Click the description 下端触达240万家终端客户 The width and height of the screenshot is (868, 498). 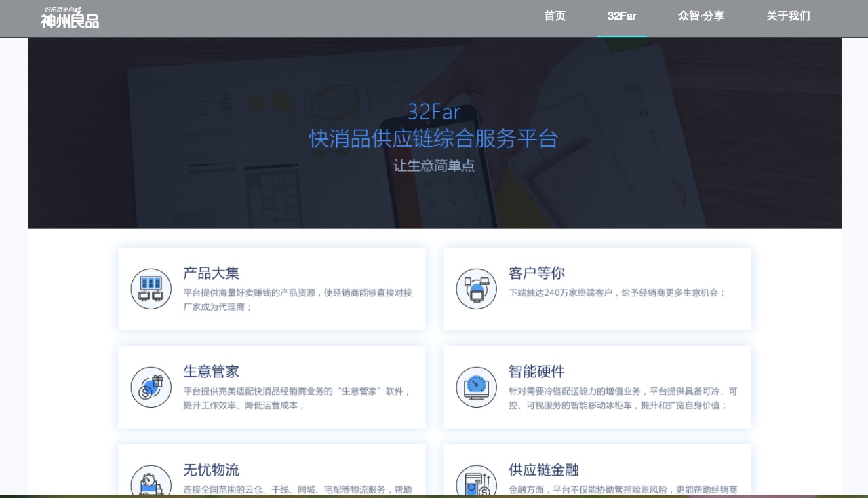point(617,293)
